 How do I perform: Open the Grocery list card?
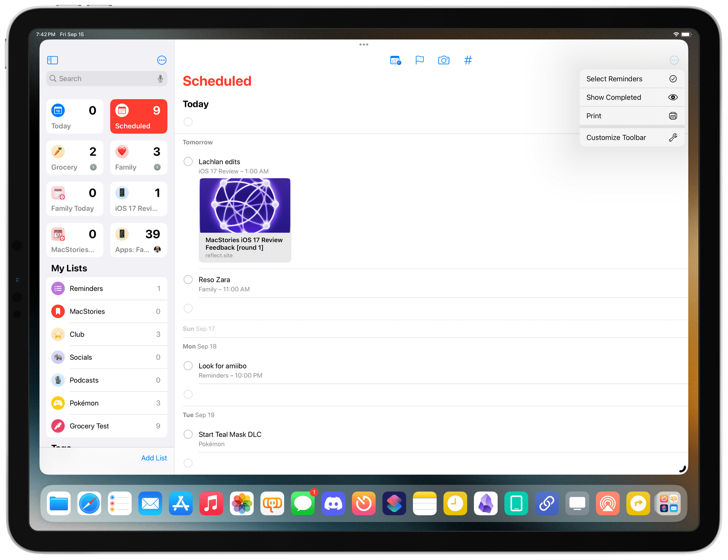click(75, 158)
